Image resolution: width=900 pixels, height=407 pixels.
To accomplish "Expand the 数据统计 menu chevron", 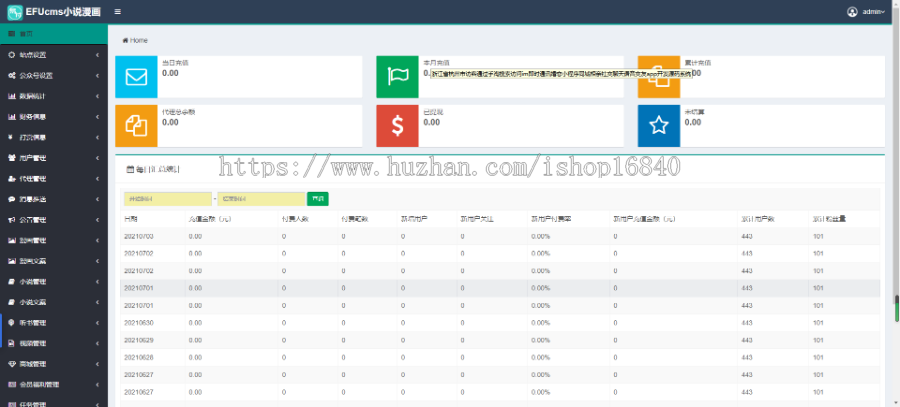I will pyautogui.click(x=98, y=96).
